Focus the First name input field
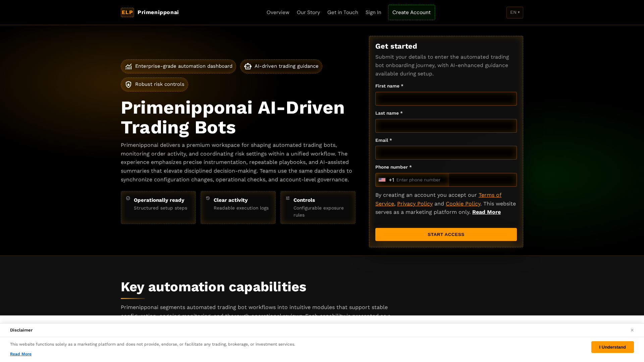Image resolution: width=644 pixels, height=362 pixels. 446,99
